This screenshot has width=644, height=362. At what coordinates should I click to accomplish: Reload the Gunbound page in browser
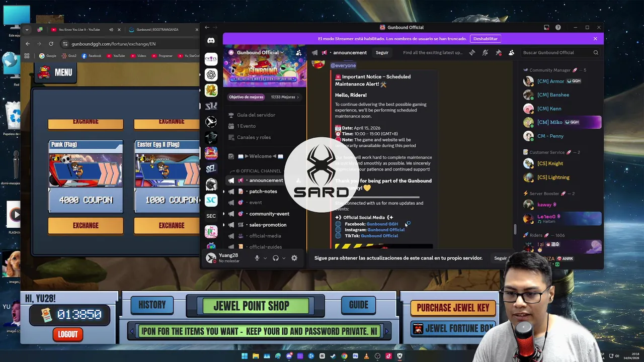click(51, 44)
